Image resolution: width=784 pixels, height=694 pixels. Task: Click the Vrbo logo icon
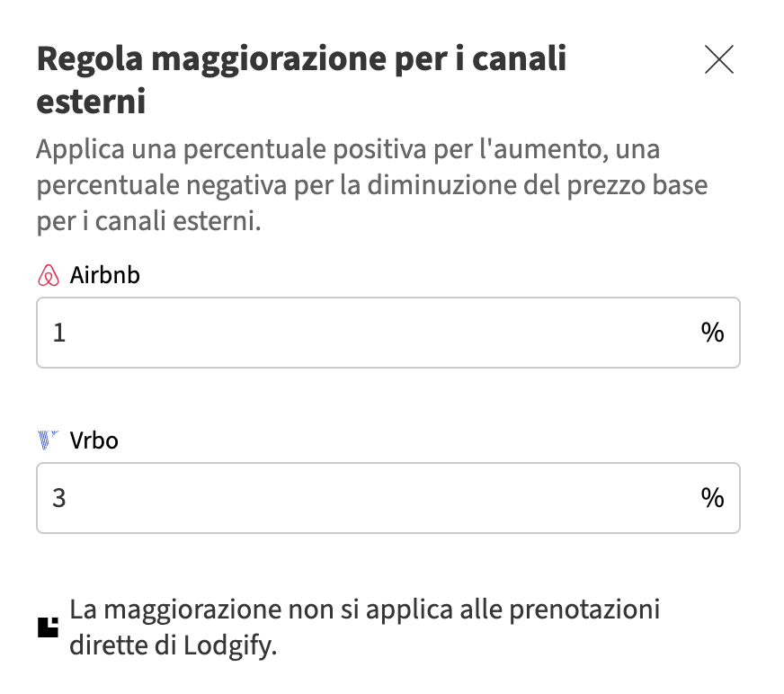(x=49, y=441)
